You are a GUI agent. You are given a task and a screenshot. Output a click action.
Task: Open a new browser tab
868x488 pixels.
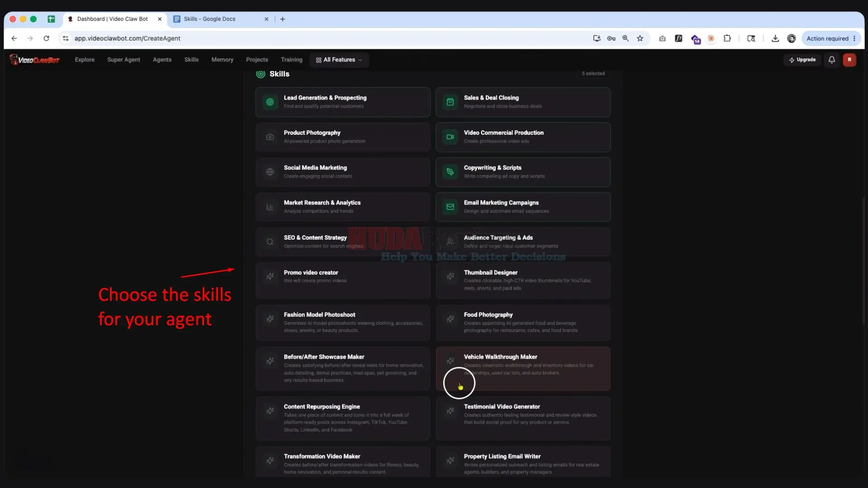pos(283,19)
